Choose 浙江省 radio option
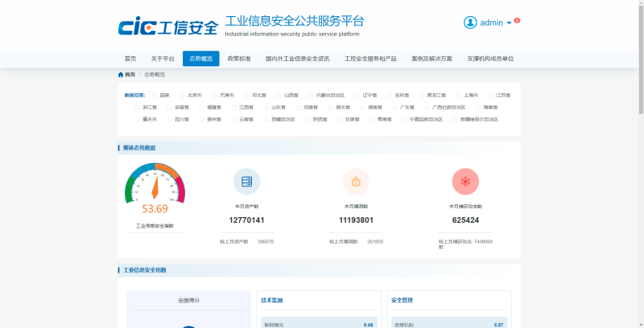 pyautogui.click(x=137, y=108)
